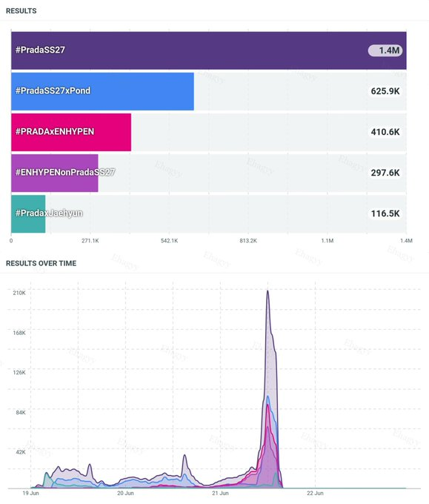Click the 20 Jun date label
Screen dimensions: 429x504
pos(126,493)
